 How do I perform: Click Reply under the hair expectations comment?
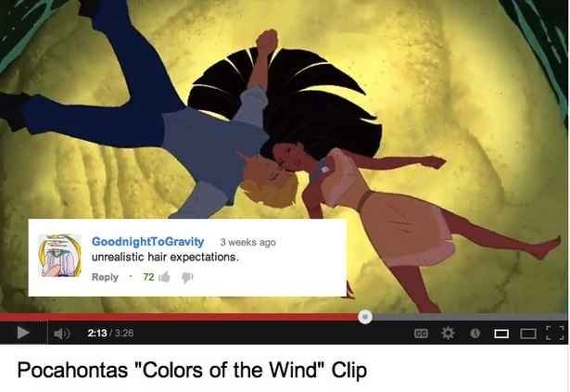pyautogui.click(x=105, y=277)
